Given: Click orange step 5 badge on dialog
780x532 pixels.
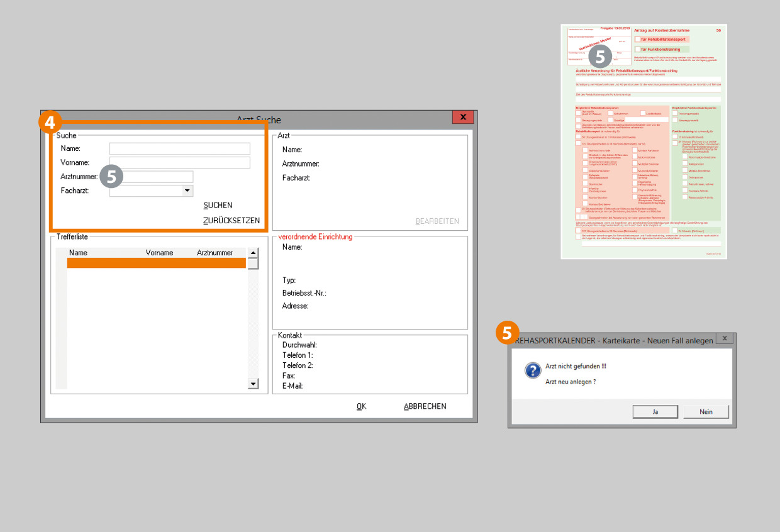Looking at the screenshot, I should point(508,333).
